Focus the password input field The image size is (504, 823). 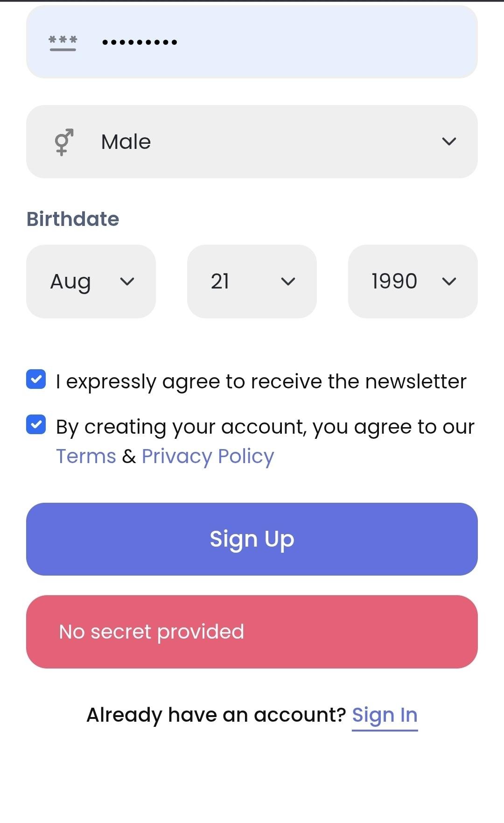pyautogui.click(x=280, y=42)
